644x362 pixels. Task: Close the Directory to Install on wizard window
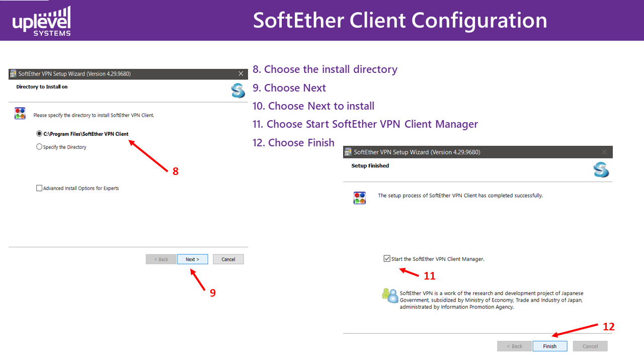240,74
